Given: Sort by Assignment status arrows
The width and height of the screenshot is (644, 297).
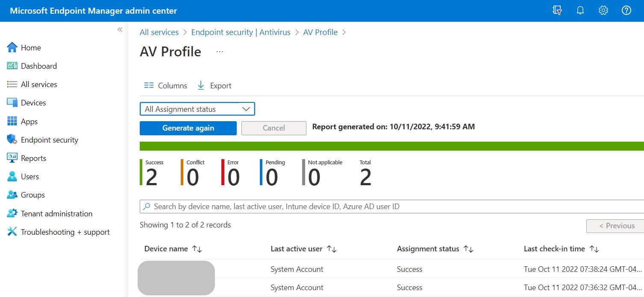Looking at the screenshot, I should coord(468,249).
